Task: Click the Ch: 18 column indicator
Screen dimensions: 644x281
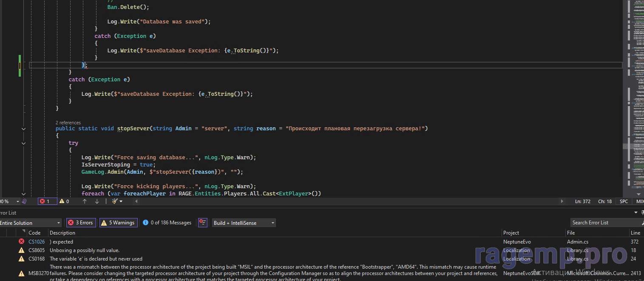Action: click(605, 201)
